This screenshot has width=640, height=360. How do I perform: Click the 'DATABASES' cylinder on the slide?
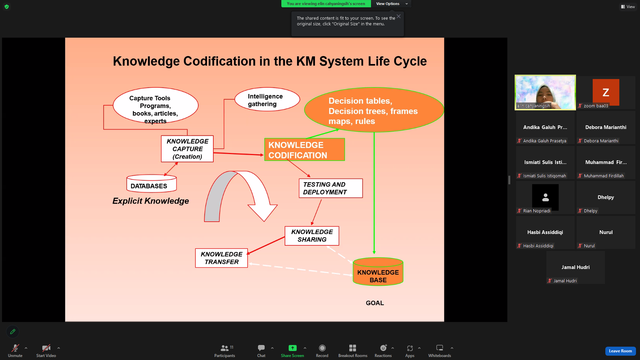[x=151, y=184]
